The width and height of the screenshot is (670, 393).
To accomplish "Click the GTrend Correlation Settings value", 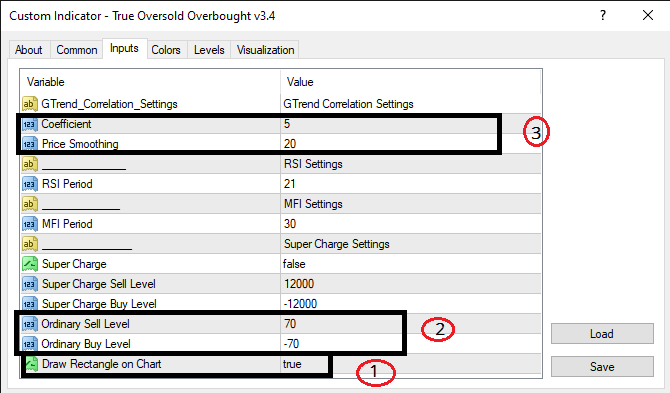I will tap(348, 104).
